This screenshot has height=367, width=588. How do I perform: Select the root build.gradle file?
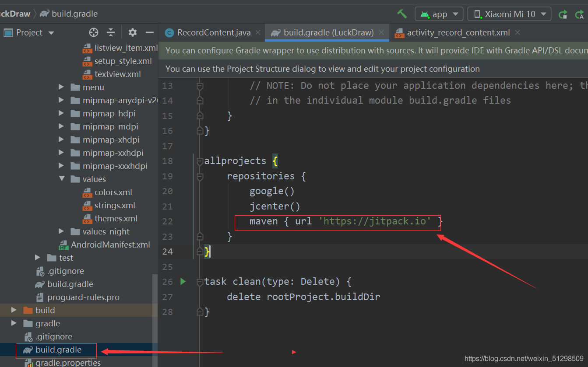click(58, 350)
